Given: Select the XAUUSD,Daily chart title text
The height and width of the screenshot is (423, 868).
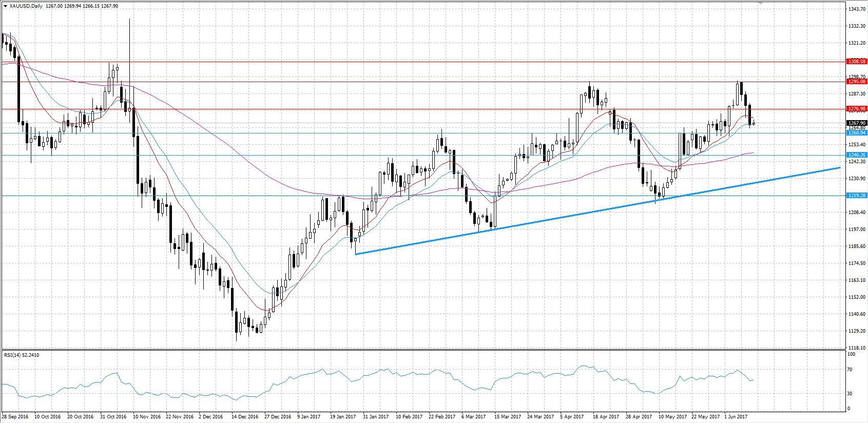Looking at the screenshot, I should point(26,6).
